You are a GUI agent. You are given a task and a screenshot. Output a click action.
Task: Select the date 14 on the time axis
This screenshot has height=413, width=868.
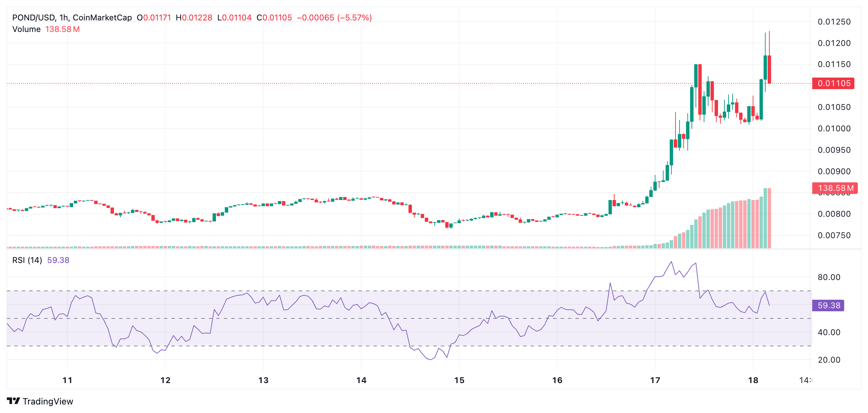(361, 380)
